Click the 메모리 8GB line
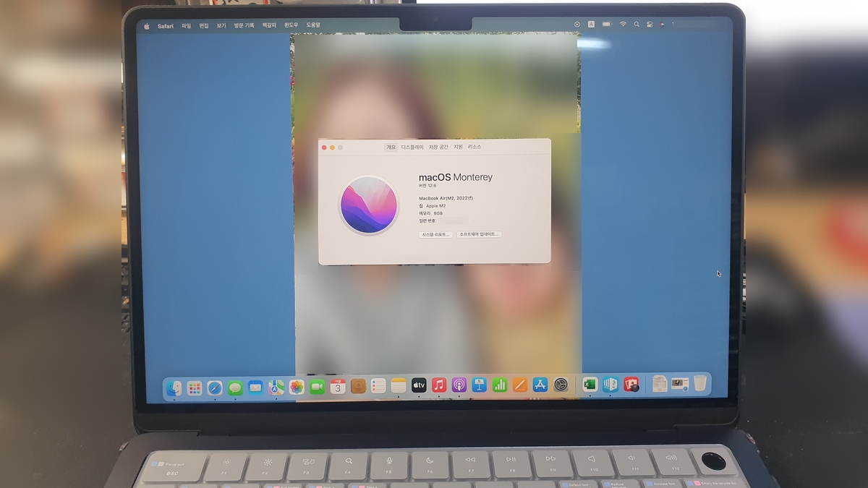 click(430, 213)
